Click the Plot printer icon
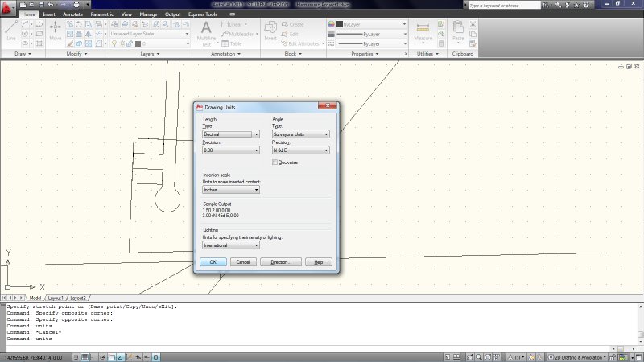The width and height of the screenshot is (644, 362). click(x=76, y=5)
